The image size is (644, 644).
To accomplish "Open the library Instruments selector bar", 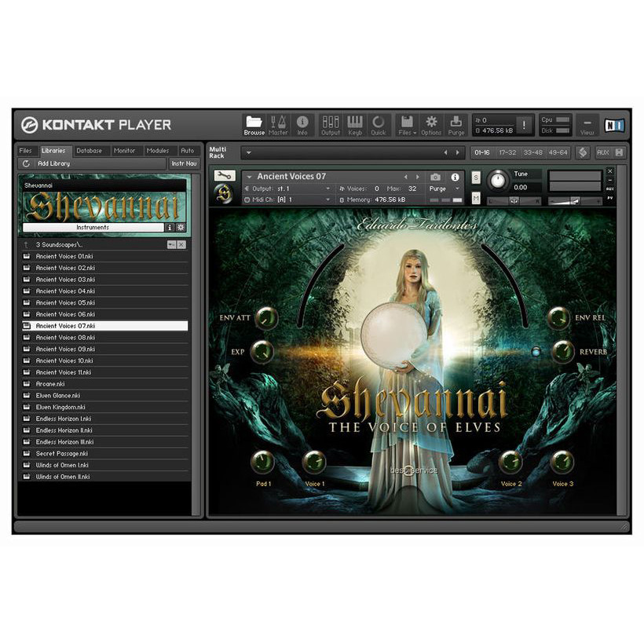I will 93,227.
